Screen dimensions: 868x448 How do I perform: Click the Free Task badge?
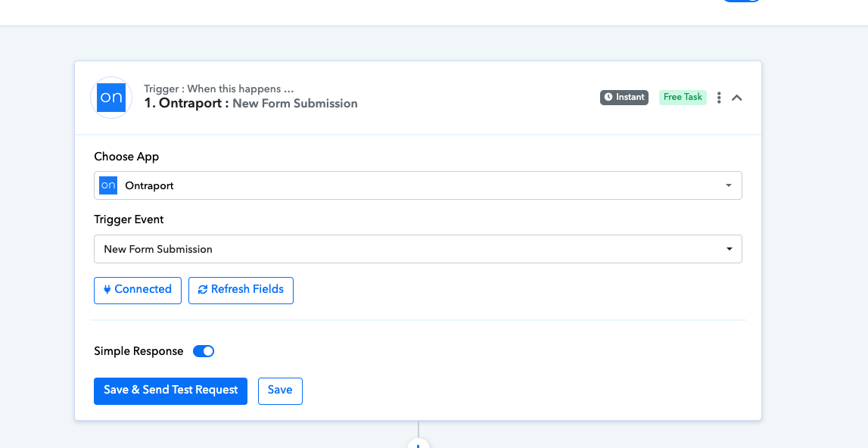(683, 97)
